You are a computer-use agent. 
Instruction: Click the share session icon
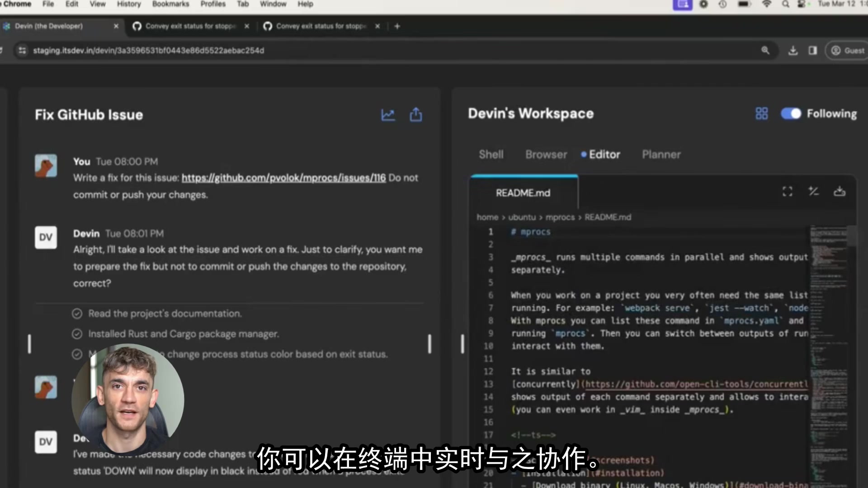tap(415, 115)
